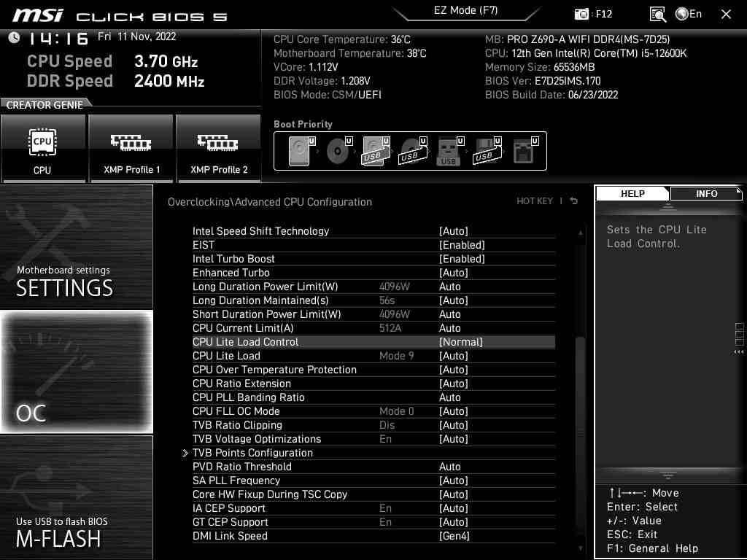Select the USB floppy boot device icon
Viewport: 747px width, 560px height.
pos(487,151)
